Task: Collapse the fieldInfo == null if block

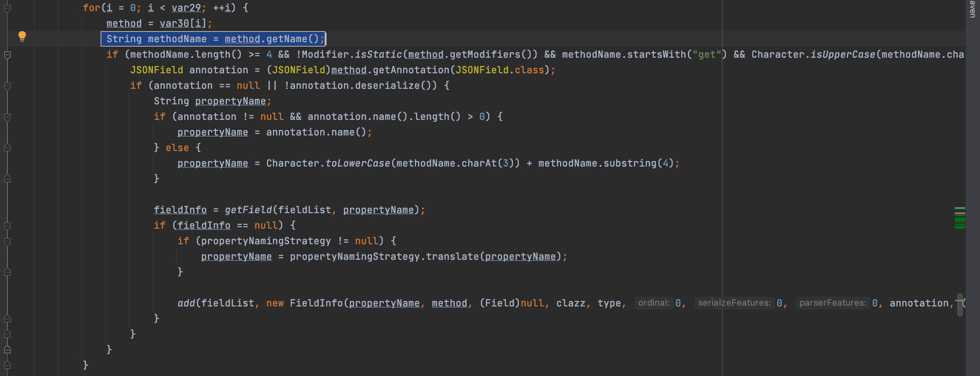Action: tap(7, 226)
